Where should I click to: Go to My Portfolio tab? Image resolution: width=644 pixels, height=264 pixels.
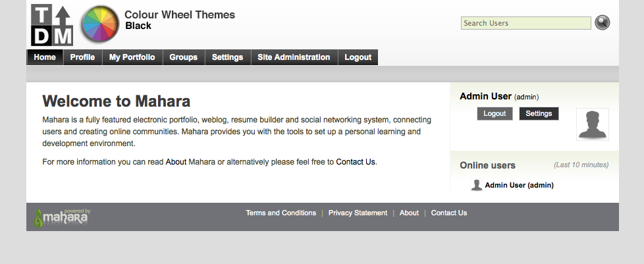pos(132,57)
